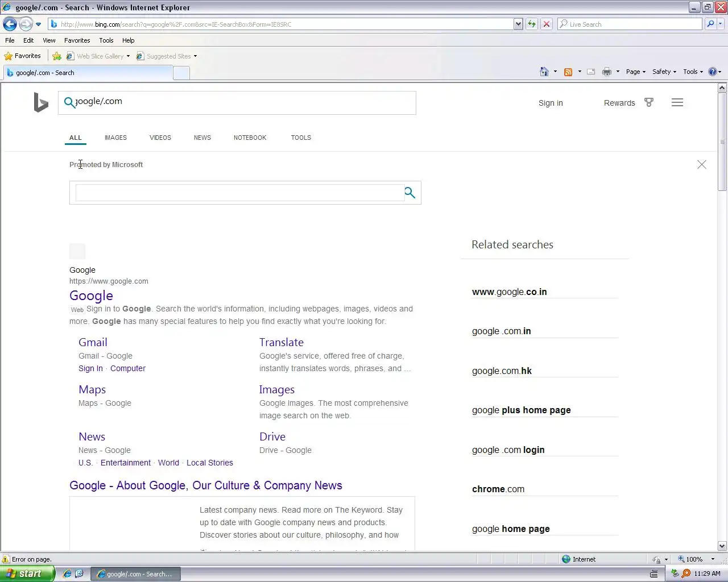Select the google/.com - Search tab
The width and height of the screenshot is (728, 582).
click(88, 73)
